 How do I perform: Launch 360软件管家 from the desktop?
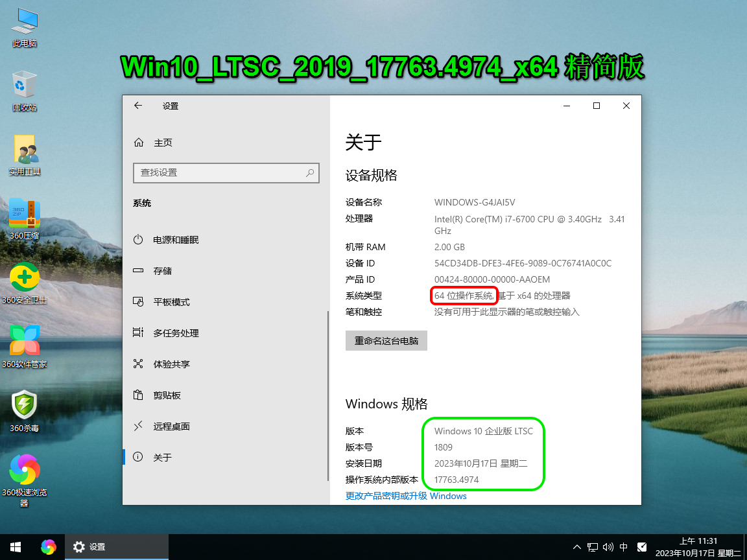[x=25, y=342]
